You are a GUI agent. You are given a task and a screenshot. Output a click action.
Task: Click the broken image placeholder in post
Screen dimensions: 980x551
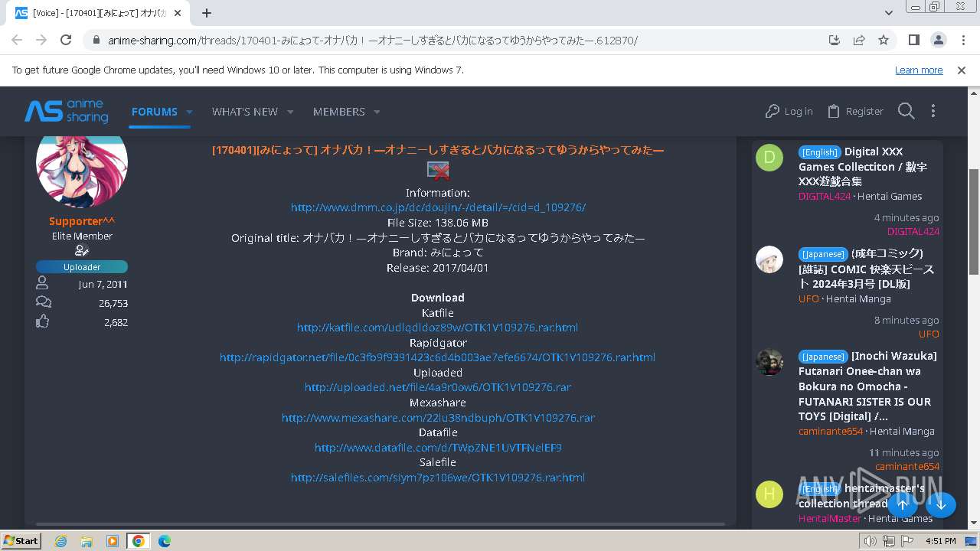[438, 171]
